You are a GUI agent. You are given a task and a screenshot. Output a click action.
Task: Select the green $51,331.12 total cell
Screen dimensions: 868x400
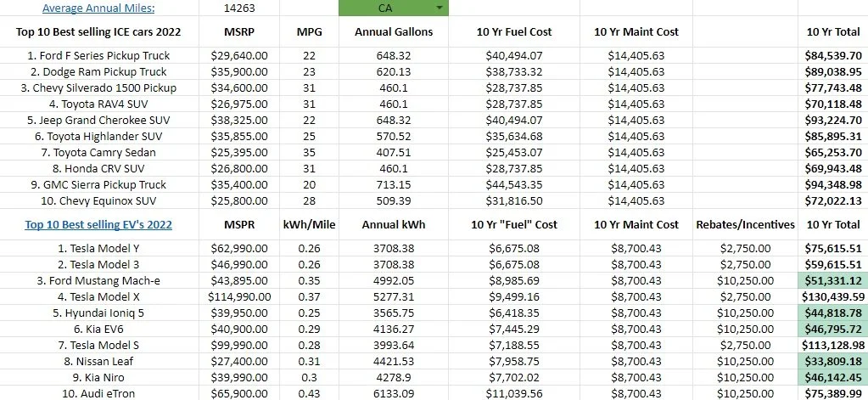(832, 281)
